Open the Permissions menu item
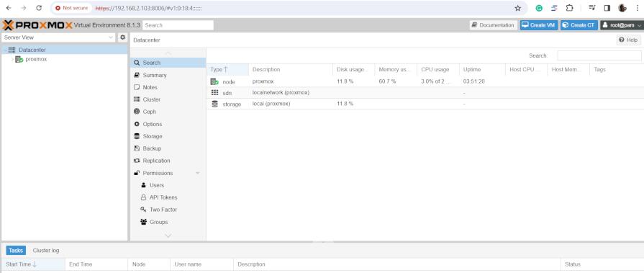Image resolution: width=644 pixels, height=273 pixels. pos(168,173)
